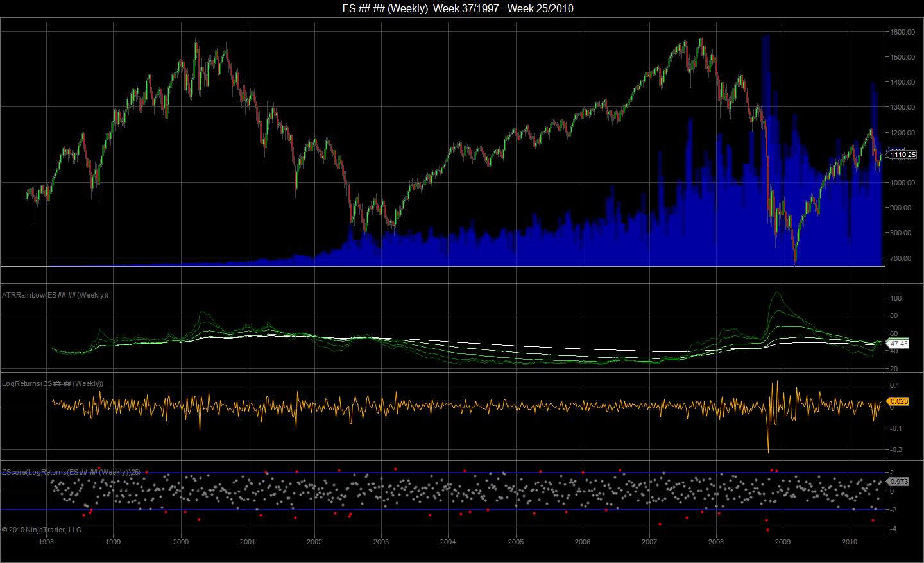This screenshot has height=563, width=924.
Task: Click the 1000.00 price axis label
Action: (902, 183)
